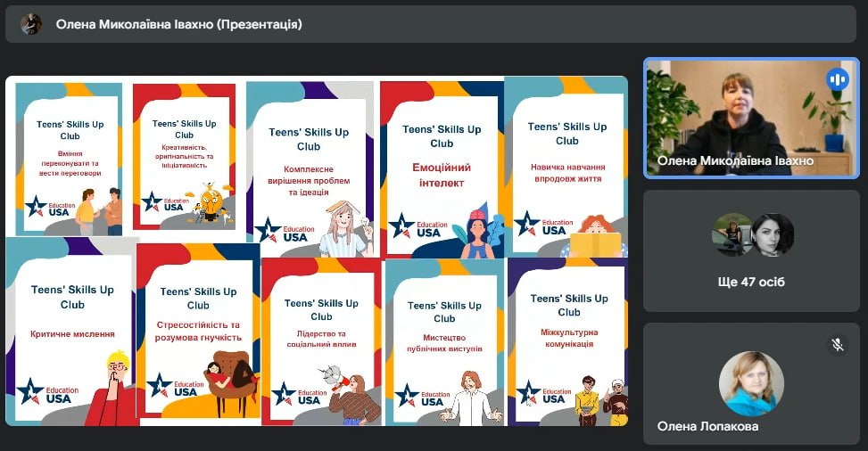Click the muted microphone icon on Лопакова's tile

tap(837, 344)
